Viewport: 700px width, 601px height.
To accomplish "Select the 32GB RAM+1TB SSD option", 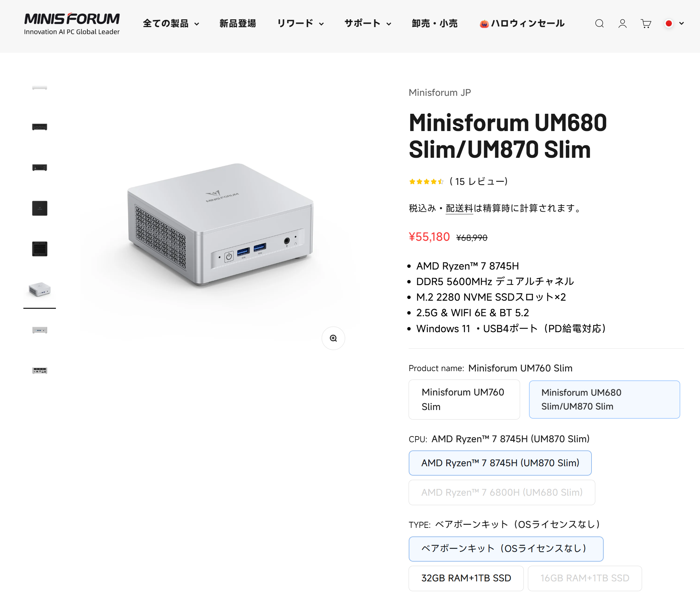I will [466, 578].
